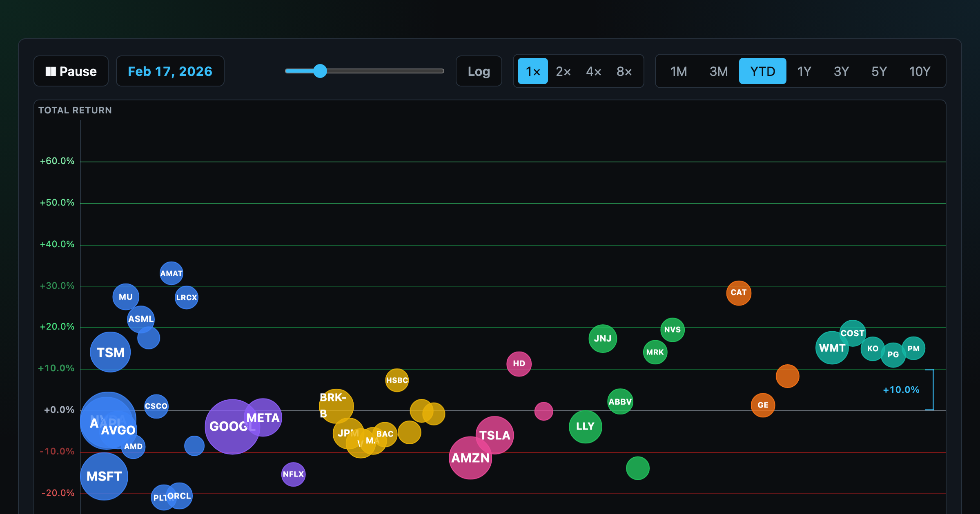Switch to 3Y time range
This screenshot has width=980, height=514.
pos(841,71)
